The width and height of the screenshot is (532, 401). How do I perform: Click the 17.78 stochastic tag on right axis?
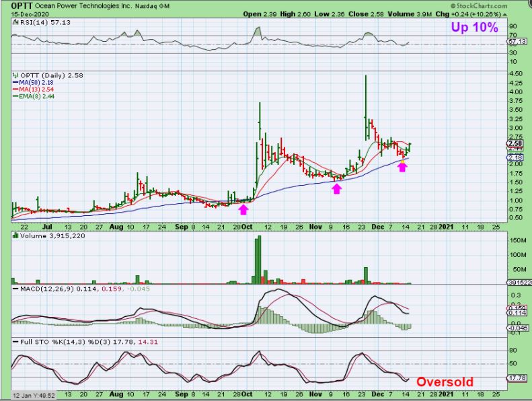[517, 378]
